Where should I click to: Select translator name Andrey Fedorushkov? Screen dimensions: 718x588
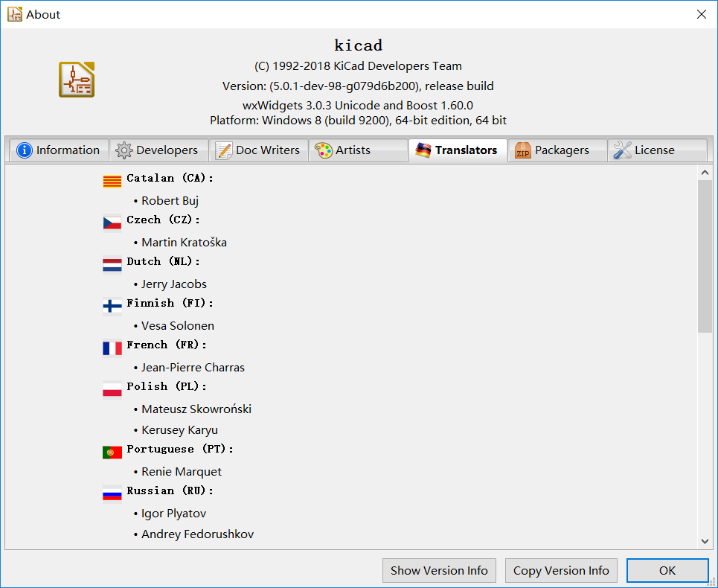[197, 534]
